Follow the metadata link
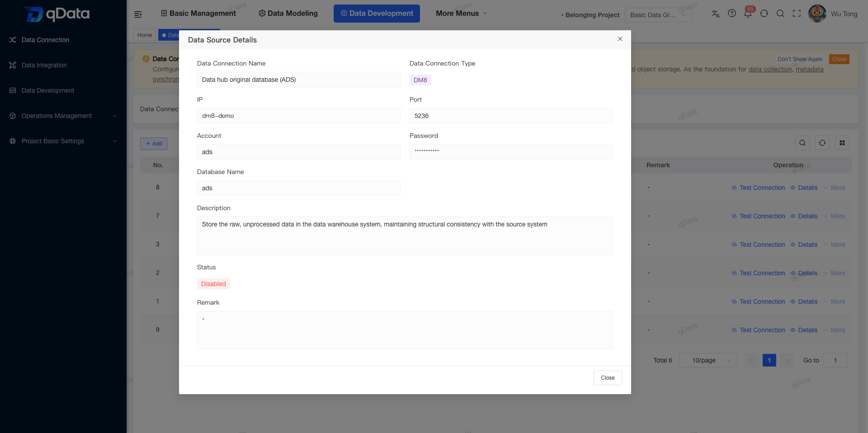Viewport: 868px width, 433px height. tap(810, 69)
